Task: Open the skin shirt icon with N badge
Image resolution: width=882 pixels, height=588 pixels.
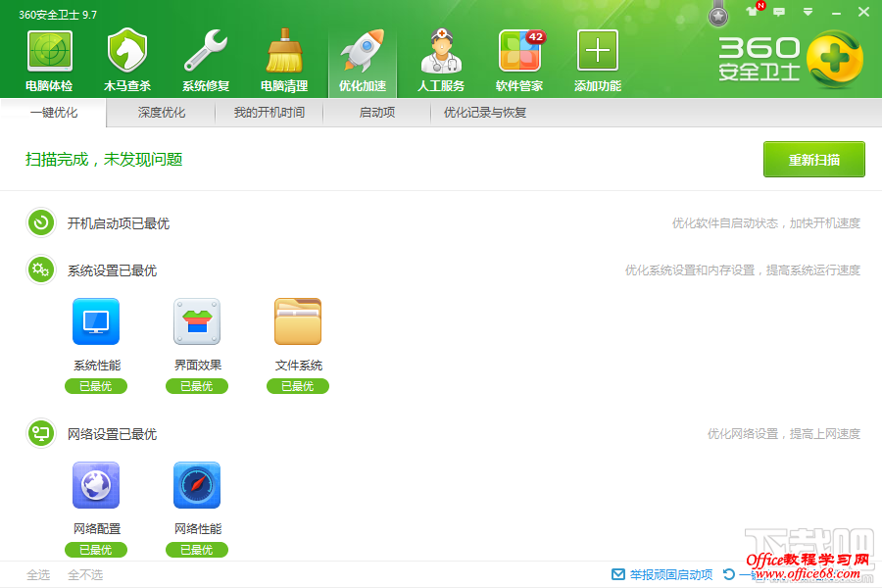Action: 754,11
